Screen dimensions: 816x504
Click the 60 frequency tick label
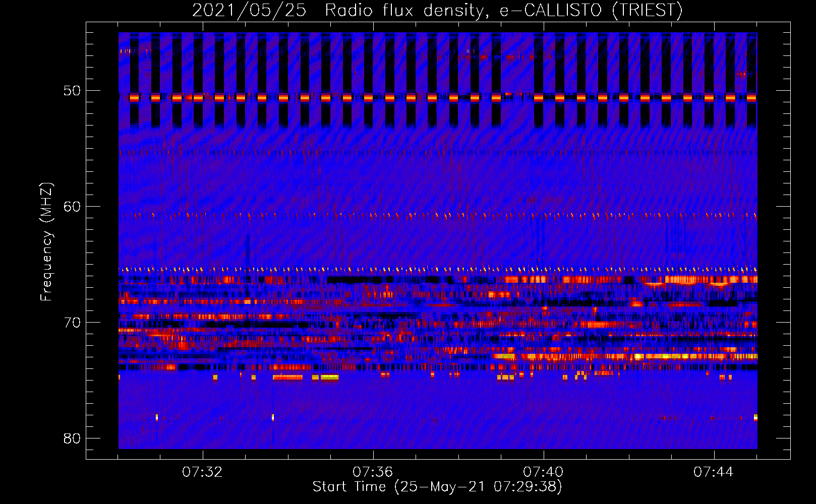coord(72,207)
